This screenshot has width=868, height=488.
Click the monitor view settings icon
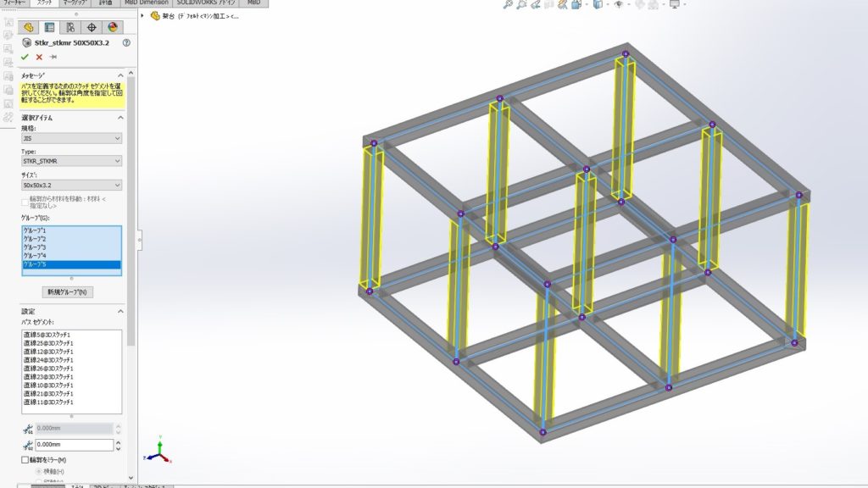[675, 5]
